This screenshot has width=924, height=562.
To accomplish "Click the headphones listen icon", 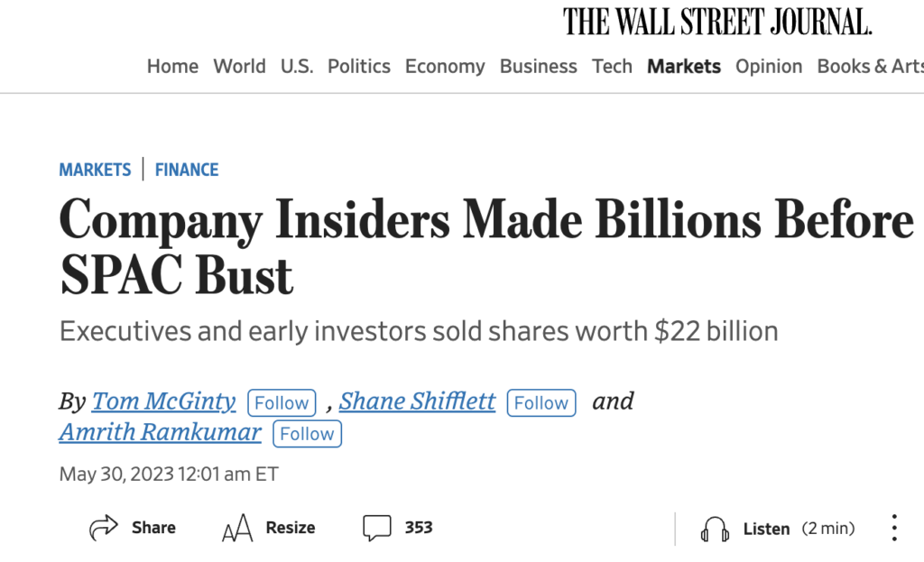I will pyautogui.click(x=715, y=530).
